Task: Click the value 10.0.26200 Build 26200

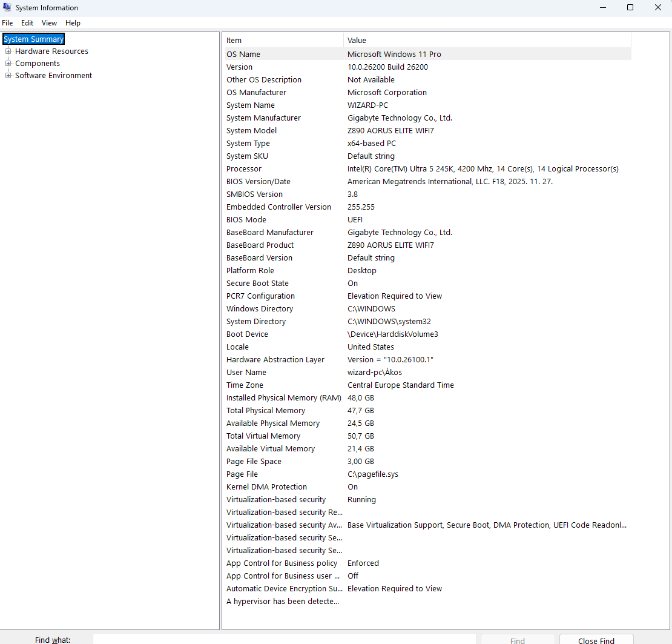Action: click(387, 67)
